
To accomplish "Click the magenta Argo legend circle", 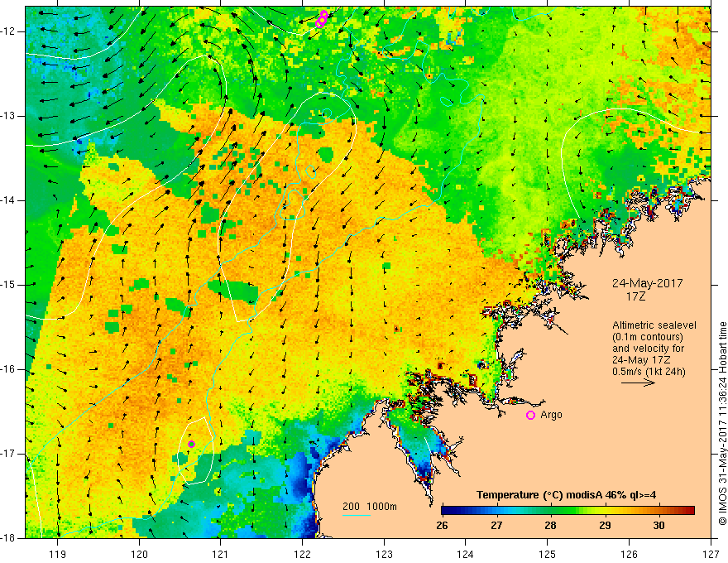I will 530,416.
